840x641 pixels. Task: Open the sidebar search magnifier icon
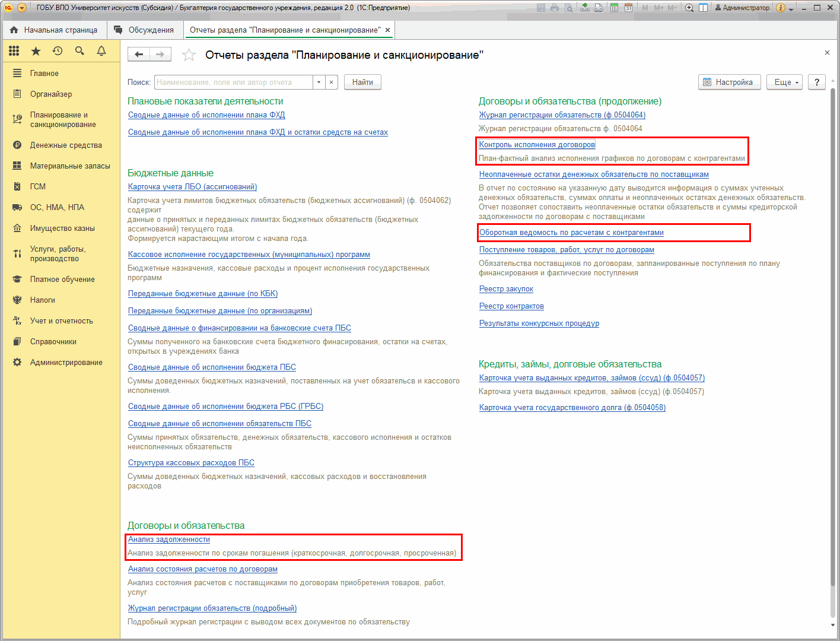pos(79,51)
